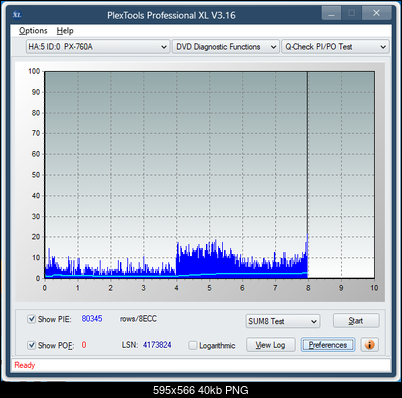Click the POF value 0
Screen dimensions: 402x398
point(84,345)
